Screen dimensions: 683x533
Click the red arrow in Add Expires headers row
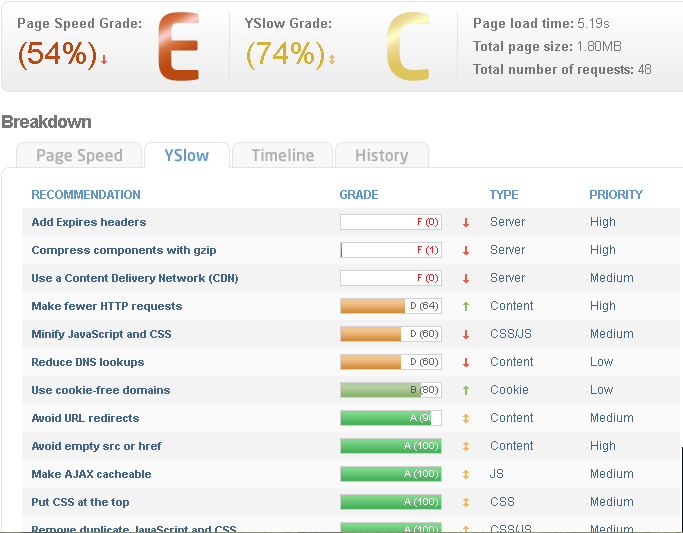(x=466, y=222)
